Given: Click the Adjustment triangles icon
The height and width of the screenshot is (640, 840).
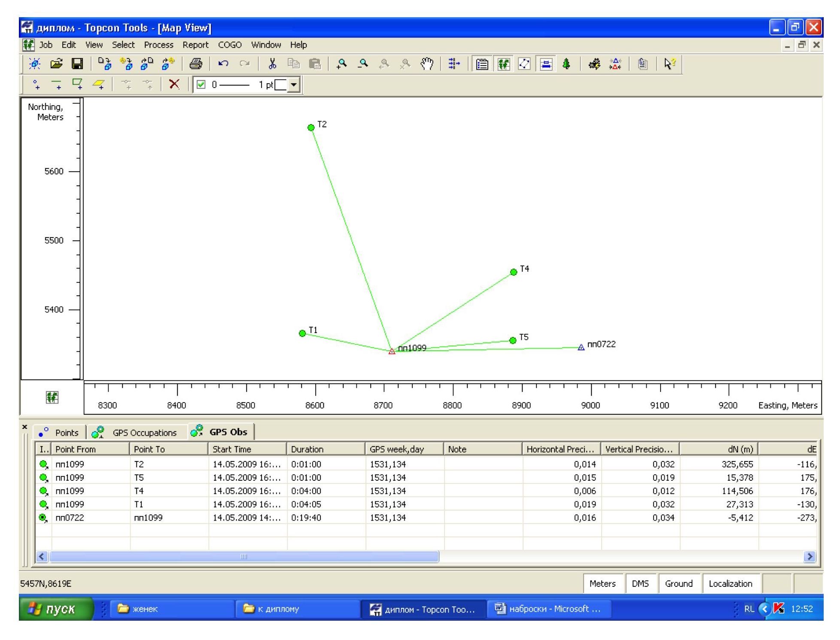Looking at the screenshot, I should (x=615, y=64).
